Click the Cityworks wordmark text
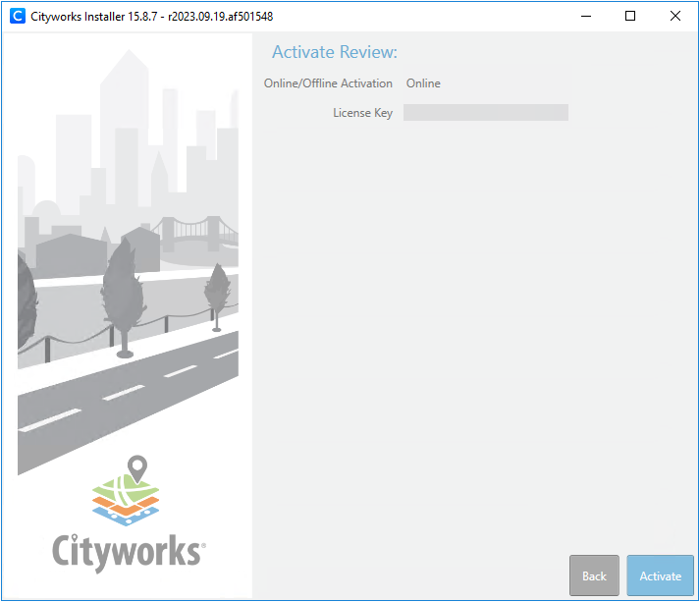This screenshot has width=700, height=602. click(128, 551)
